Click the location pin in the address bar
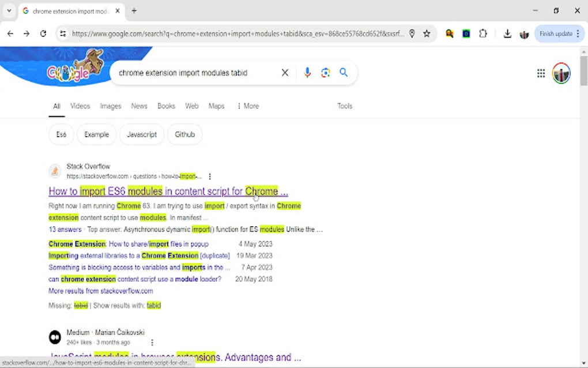588x368 pixels. 412,33
